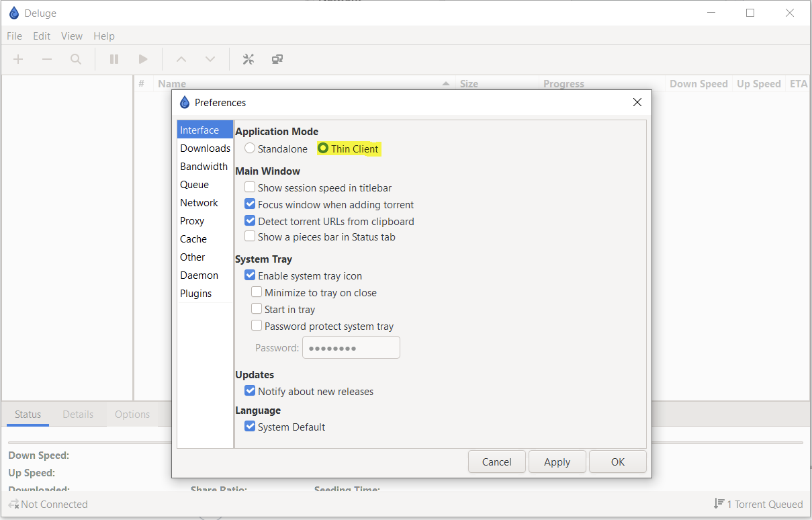The width and height of the screenshot is (812, 520).
Task: Enable the Start in tray checkbox
Action: [257, 309]
